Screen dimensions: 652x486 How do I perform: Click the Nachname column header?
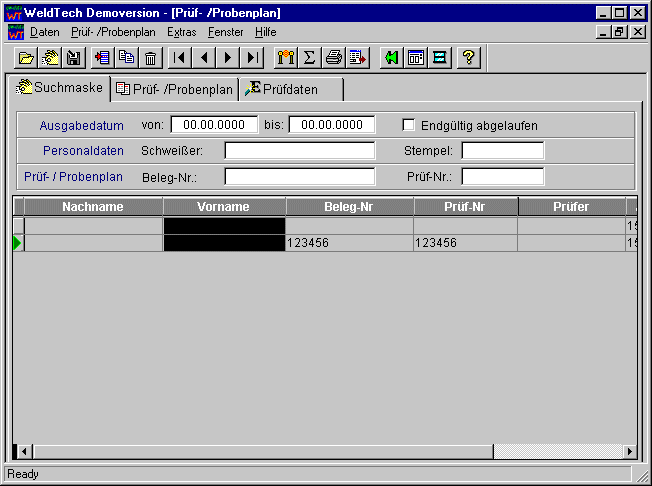click(x=93, y=207)
